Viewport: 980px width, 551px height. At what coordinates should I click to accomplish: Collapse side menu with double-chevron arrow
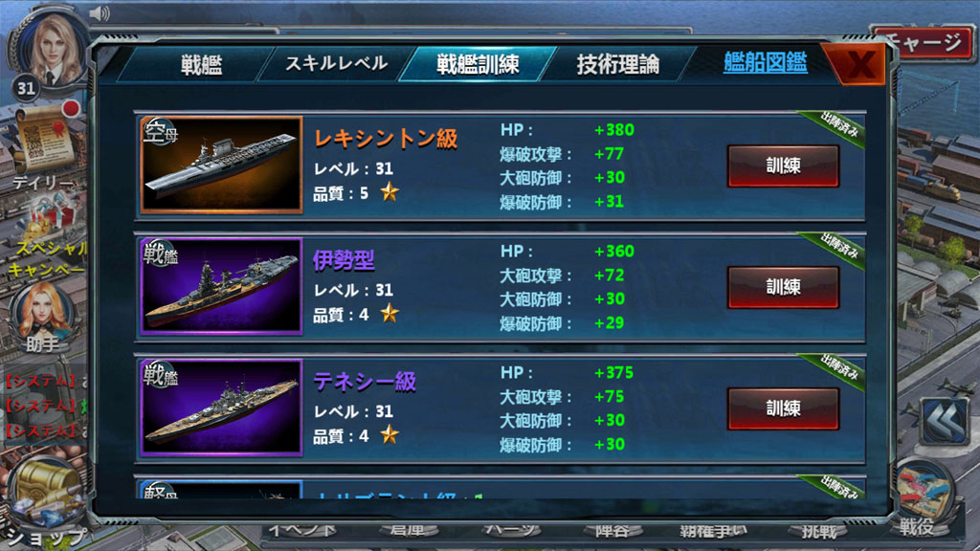(945, 422)
